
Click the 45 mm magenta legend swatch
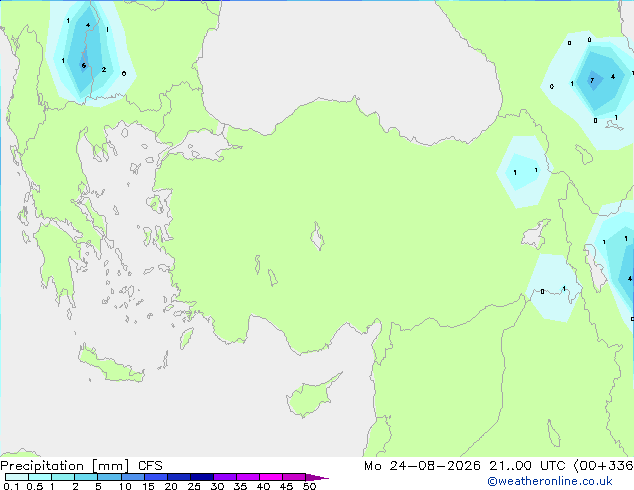(294, 477)
